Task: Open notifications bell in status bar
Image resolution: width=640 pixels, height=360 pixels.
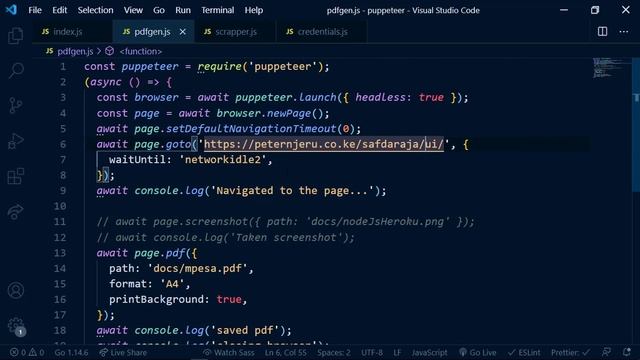Action: (x=627, y=353)
